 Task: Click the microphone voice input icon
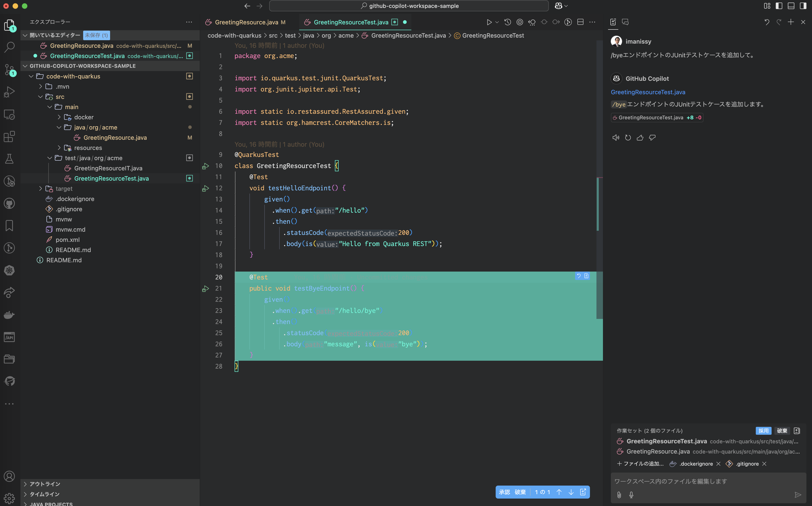tap(631, 495)
